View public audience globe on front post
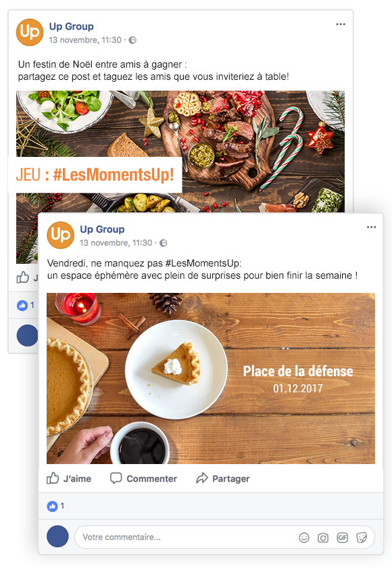The height and width of the screenshot is (575, 392). coord(164,243)
